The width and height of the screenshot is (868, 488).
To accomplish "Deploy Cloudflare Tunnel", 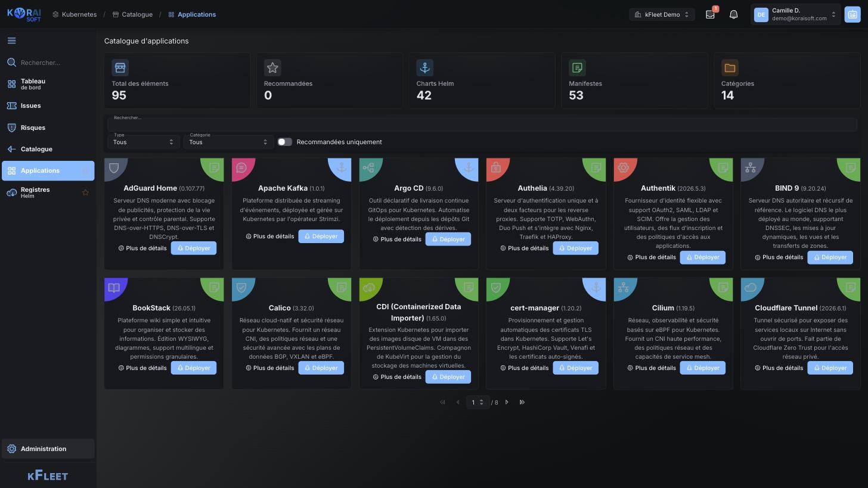I will click(830, 368).
